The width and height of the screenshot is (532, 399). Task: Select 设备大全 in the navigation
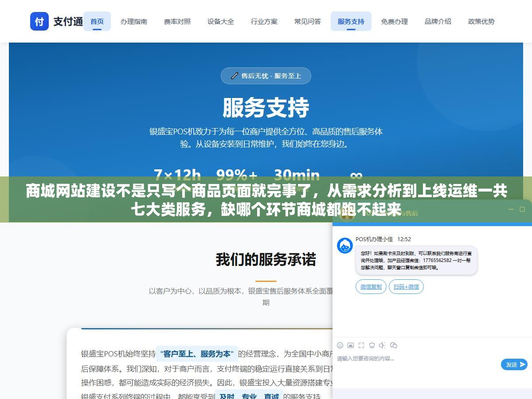[x=221, y=21]
